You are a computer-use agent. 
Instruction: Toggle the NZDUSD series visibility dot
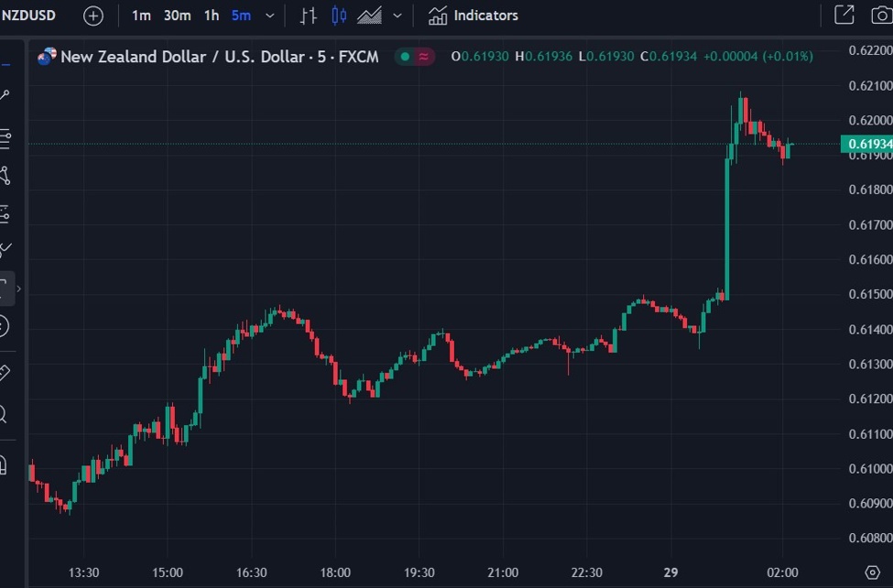pos(404,56)
